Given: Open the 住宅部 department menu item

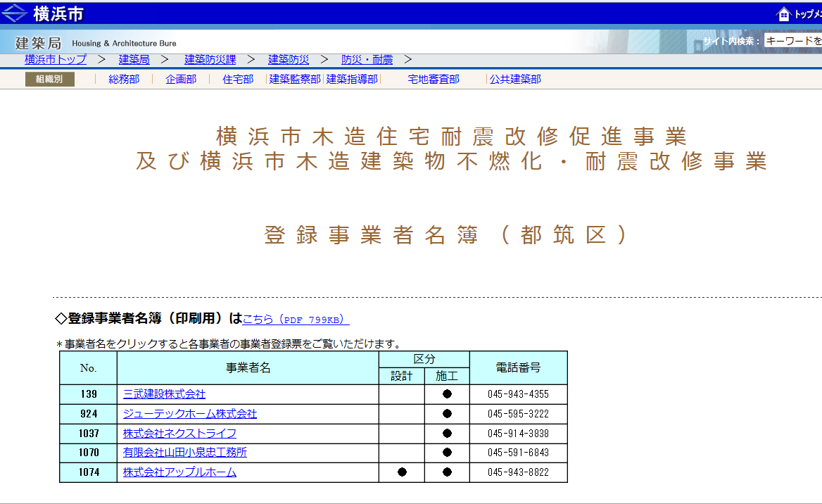Looking at the screenshot, I should point(238,80).
